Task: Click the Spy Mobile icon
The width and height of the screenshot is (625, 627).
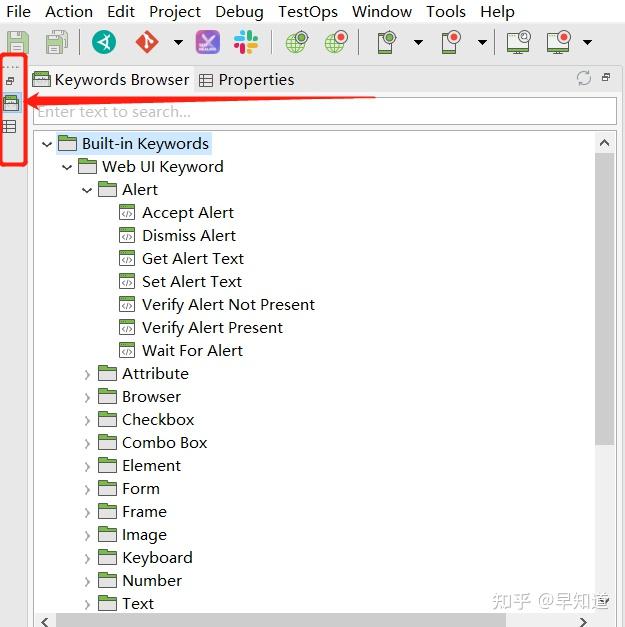Action: (x=387, y=42)
